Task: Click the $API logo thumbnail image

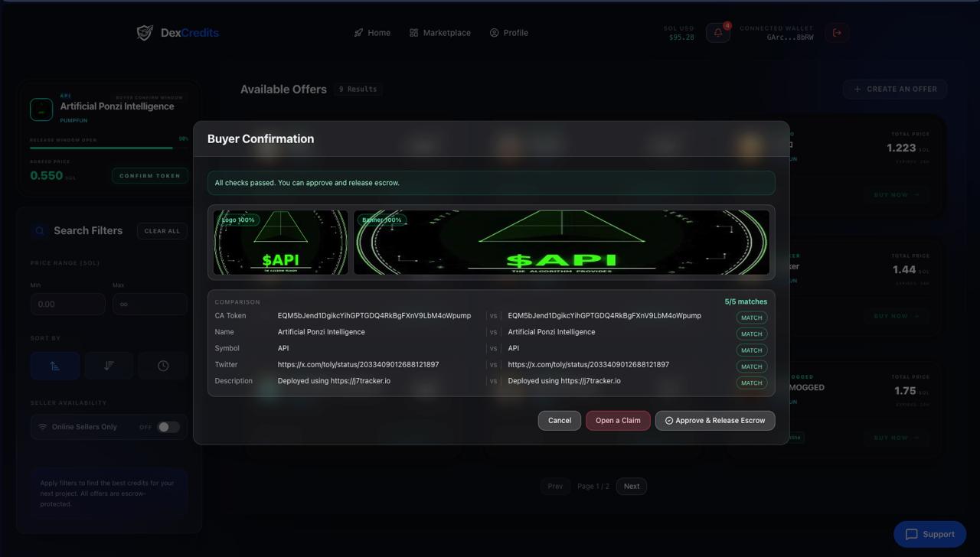Action: pyautogui.click(x=281, y=243)
